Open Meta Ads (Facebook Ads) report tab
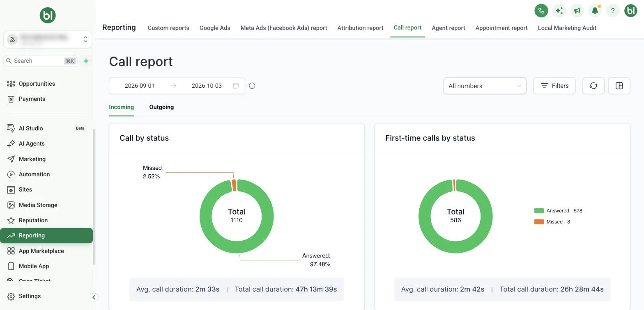The width and height of the screenshot is (644, 310). tap(284, 28)
